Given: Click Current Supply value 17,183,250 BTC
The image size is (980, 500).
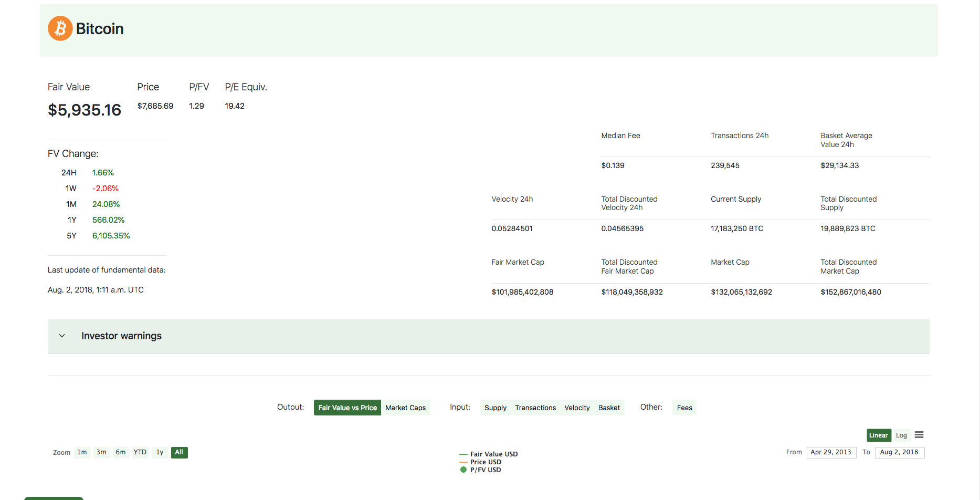Looking at the screenshot, I should tap(737, 228).
